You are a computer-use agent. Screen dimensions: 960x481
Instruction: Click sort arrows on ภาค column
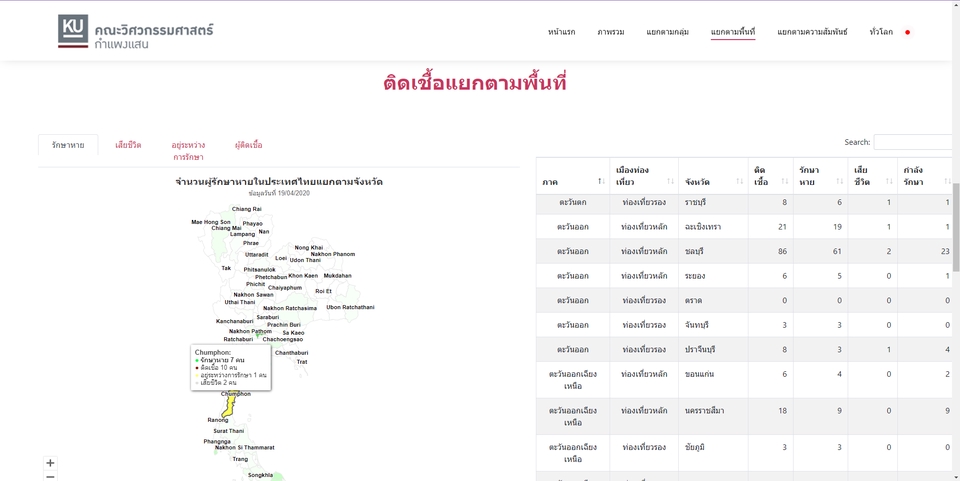(x=600, y=182)
